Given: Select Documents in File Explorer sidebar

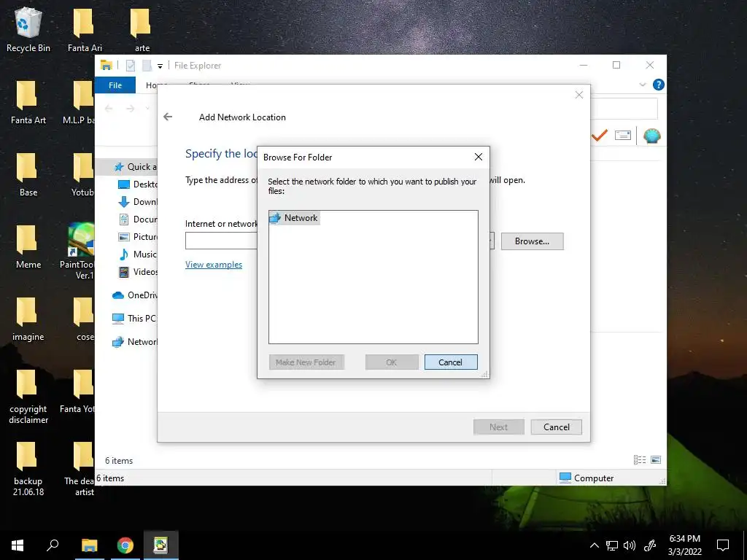Looking at the screenshot, I should tap(137, 219).
